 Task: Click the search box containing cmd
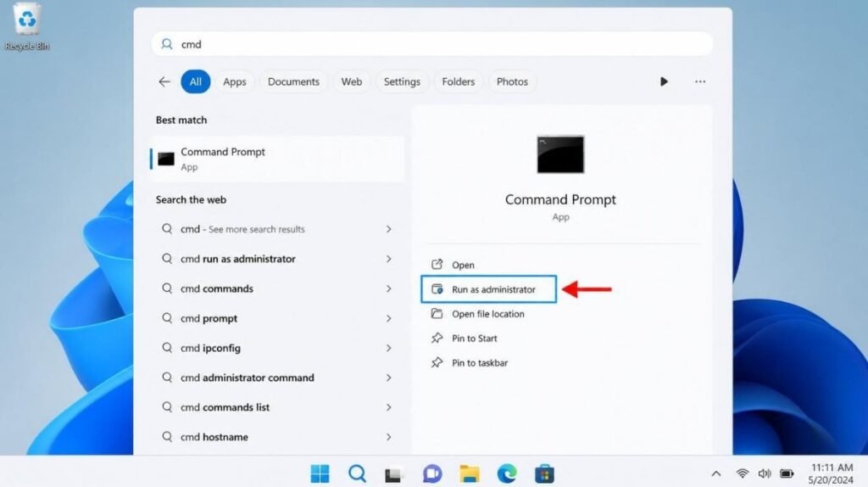[x=431, y=44]
